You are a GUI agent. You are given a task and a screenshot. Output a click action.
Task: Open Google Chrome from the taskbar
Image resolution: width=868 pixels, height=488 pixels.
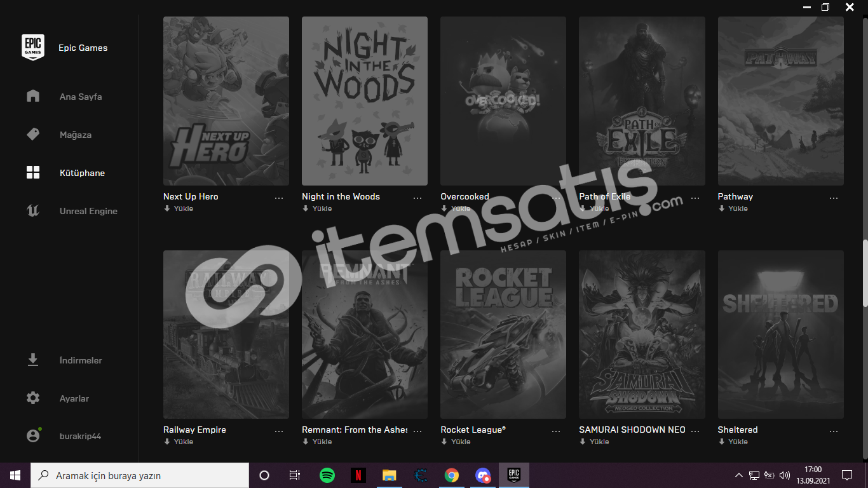click(x=452, y=475)
